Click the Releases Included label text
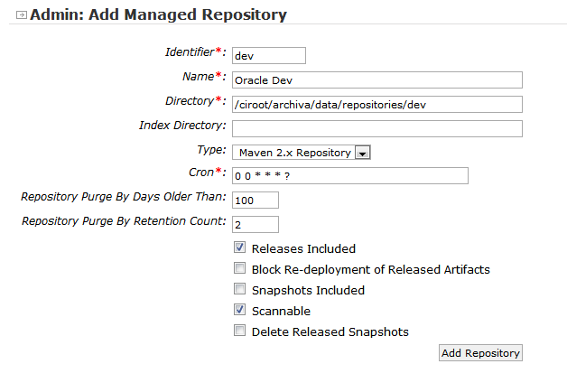This screenshot has height=392, width=567. 303,248
